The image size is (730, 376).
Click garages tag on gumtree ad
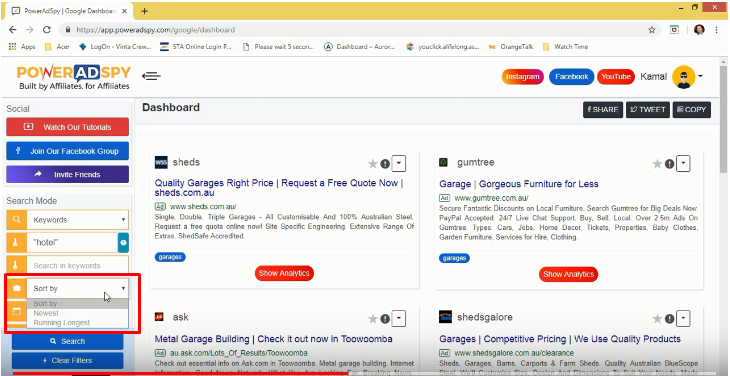click(x=454, y=258)
